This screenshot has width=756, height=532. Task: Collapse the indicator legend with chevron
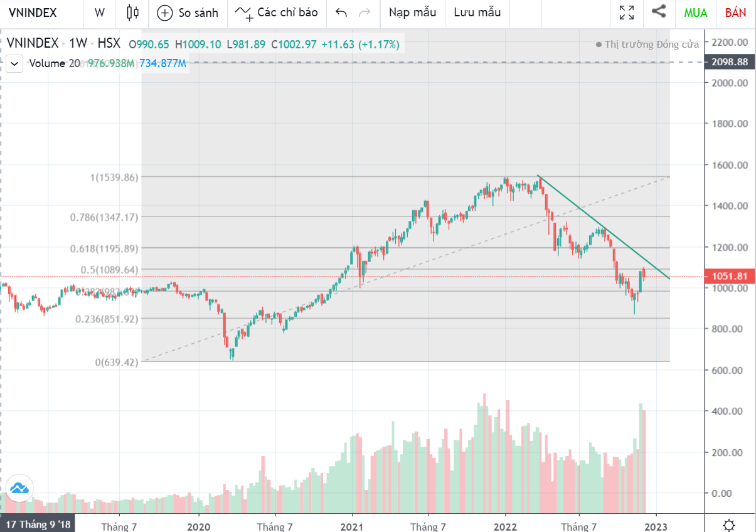pos(15,63)
